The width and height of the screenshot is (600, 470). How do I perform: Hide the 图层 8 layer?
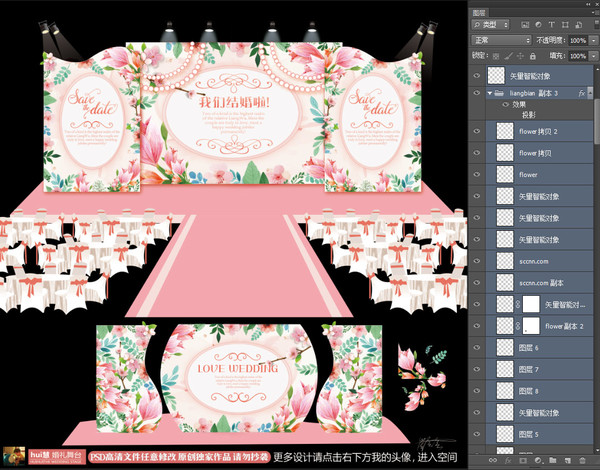[x=477, y=391]
